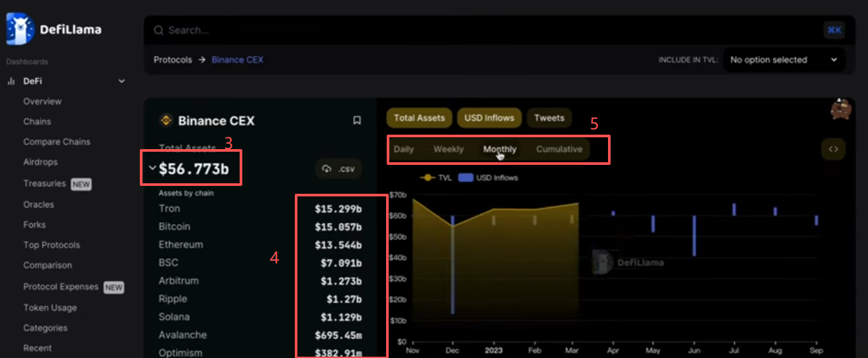This screenshot has height=358, width=868.
Task: Click the avatar icon at top right
Action: 840,109
